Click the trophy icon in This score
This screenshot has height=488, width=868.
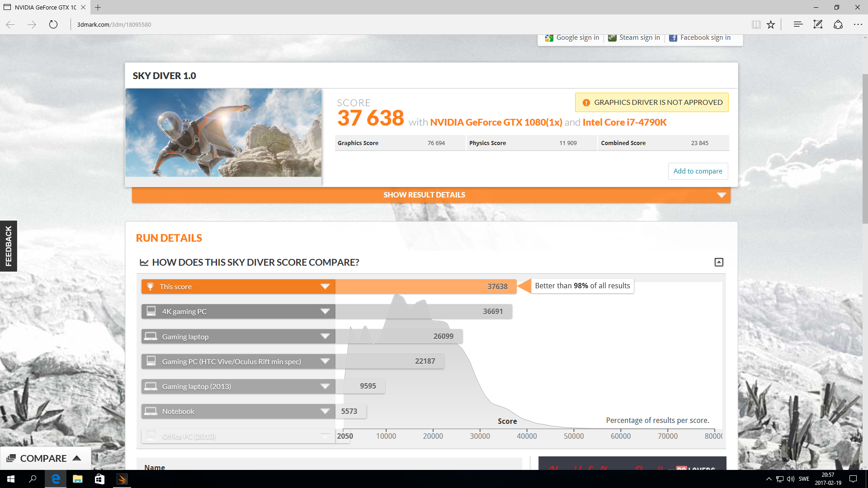tap(151, 286)
